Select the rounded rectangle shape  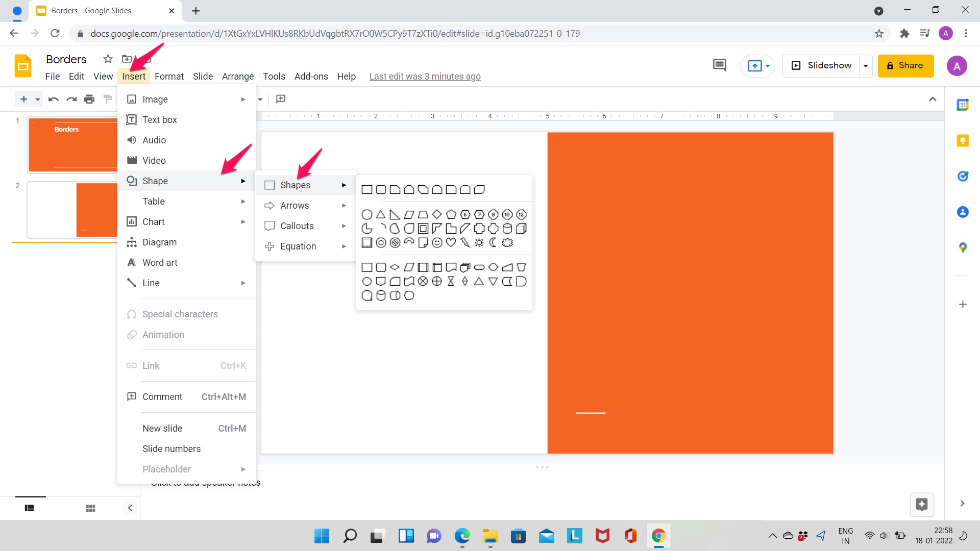click(x=380, y=190)
